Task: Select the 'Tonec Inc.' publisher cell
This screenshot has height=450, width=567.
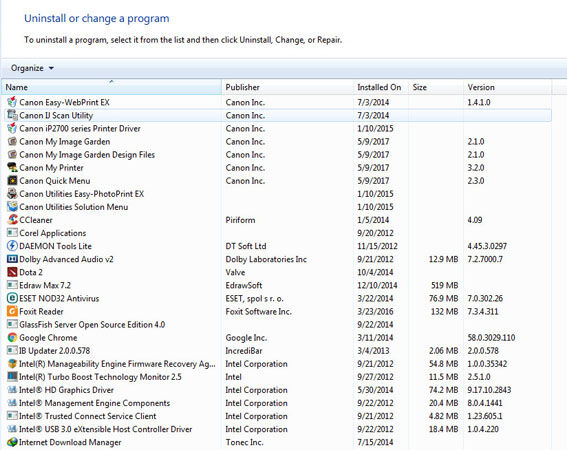Action: click(x=244, y=442)
